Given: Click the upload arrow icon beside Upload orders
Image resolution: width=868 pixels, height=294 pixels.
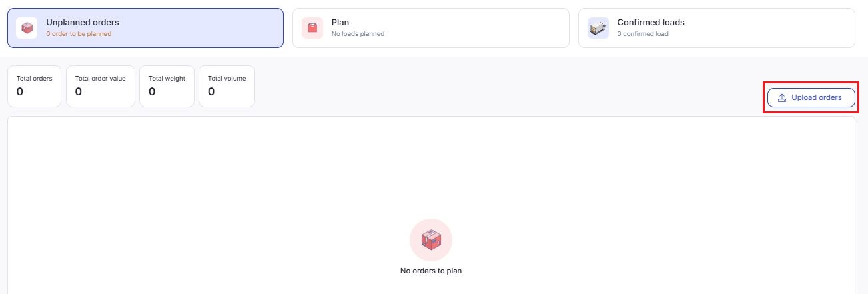Looking at the screenshot, I should [x=782, y=98].
